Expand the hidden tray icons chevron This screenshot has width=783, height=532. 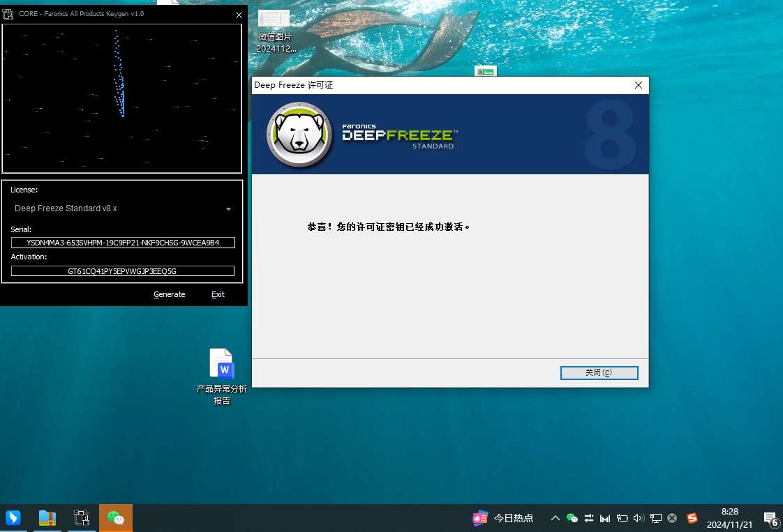point(555,518)
